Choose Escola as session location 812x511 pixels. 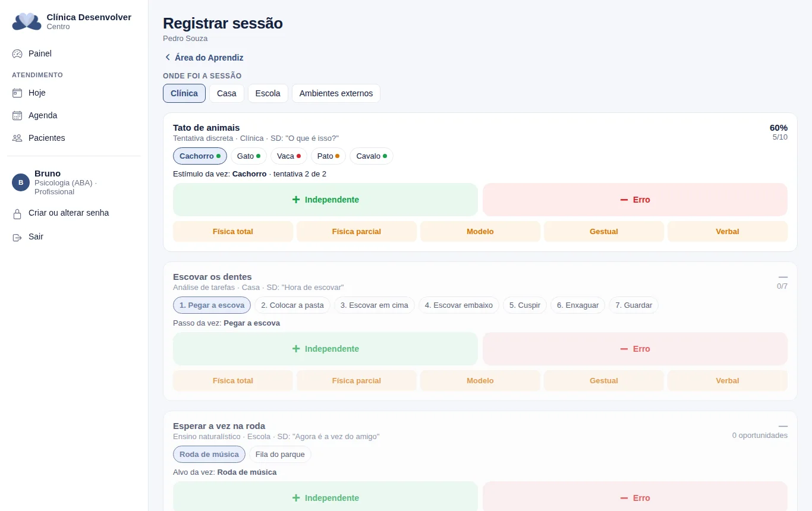click(x=268, y=93)
